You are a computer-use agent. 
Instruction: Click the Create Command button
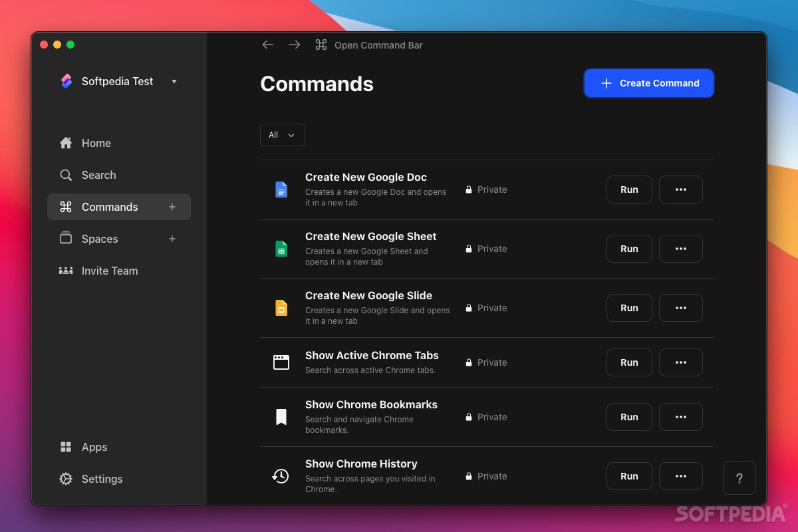648,82
